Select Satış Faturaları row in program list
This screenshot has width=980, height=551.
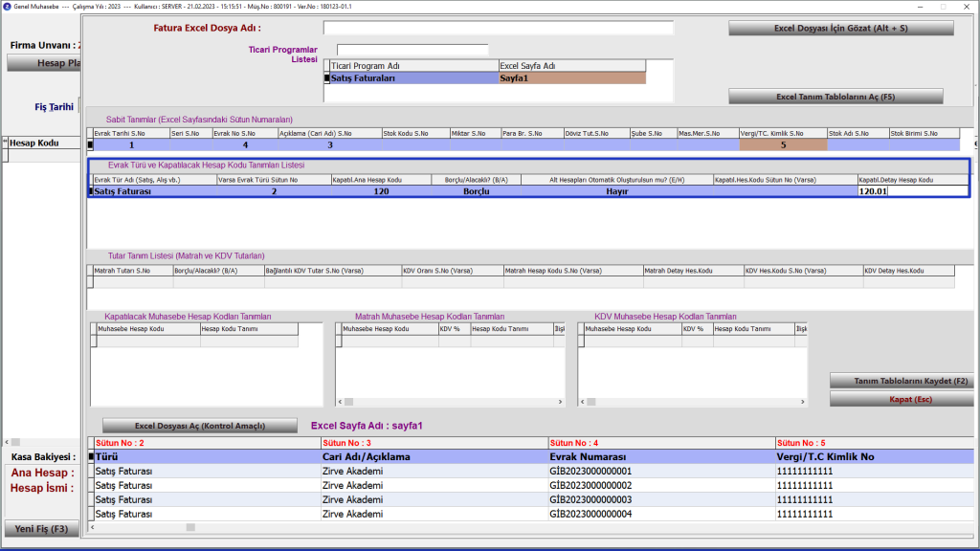413,78
